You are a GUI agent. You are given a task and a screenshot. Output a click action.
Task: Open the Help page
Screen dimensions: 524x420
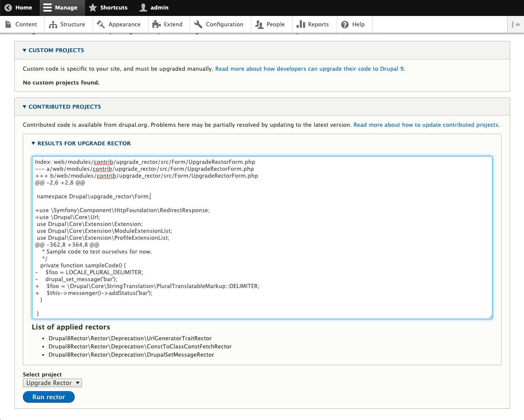[353, 25]
